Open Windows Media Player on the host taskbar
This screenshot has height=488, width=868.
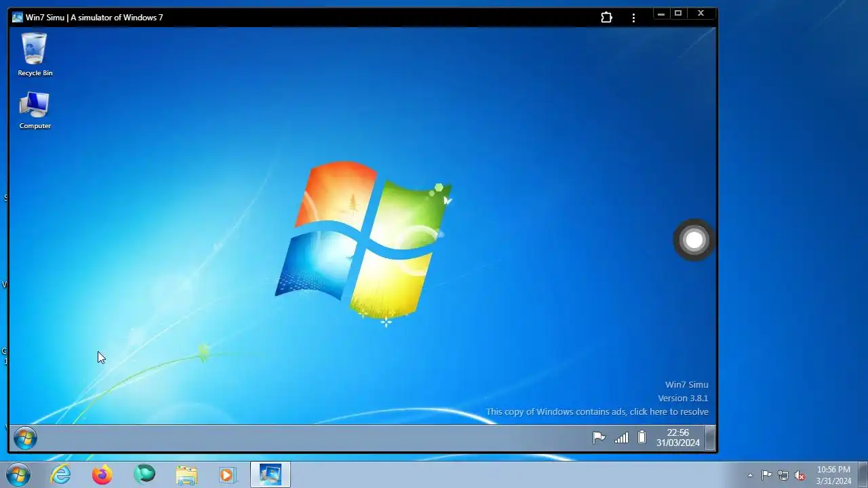(228, 474)
